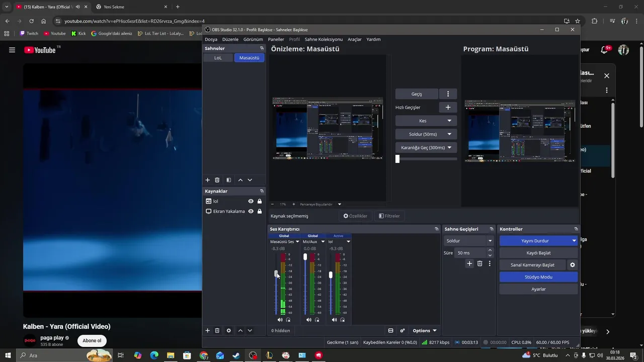Screen dimensions: 644x362
Task: Open source properties gear in Kaynaklar toolbar
Action: [x=229, y=330]
